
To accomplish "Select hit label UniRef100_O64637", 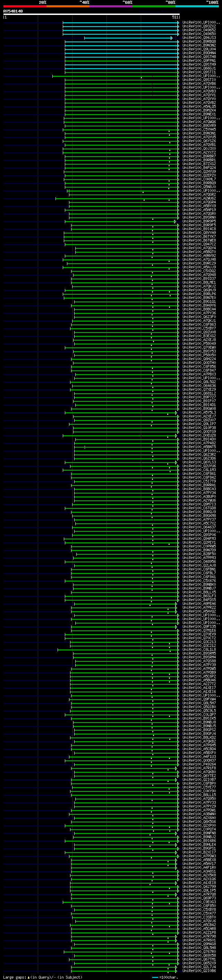I will [x=199, y=527].
